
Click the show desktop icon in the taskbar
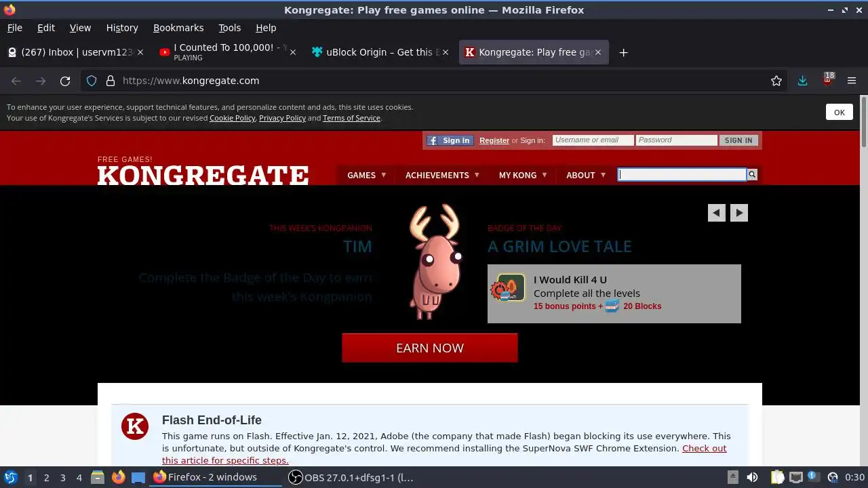click(x=138, y=477)
